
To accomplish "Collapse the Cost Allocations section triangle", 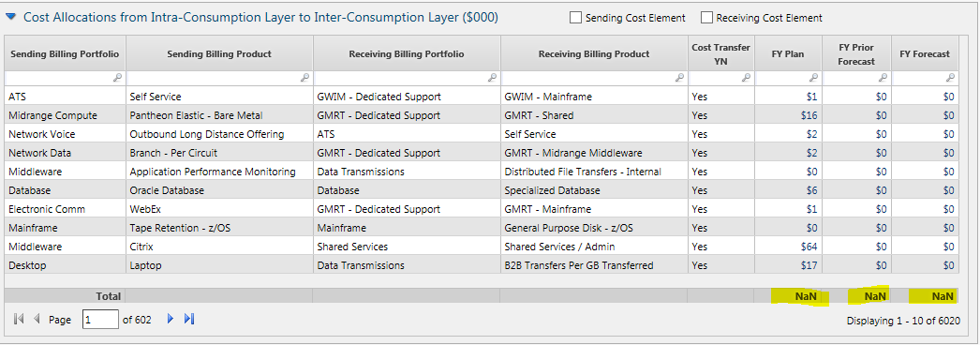I will coord(10,17).
